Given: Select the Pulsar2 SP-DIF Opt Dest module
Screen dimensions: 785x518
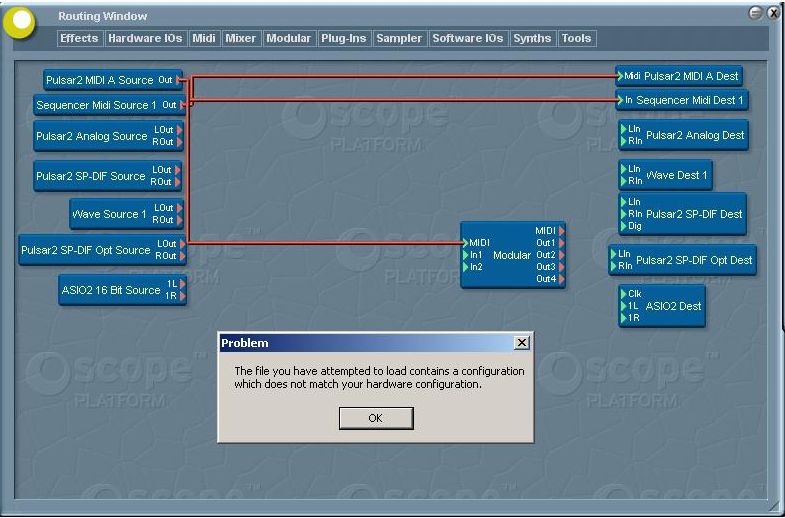Looking at the screenshot, I should (694, 260).
